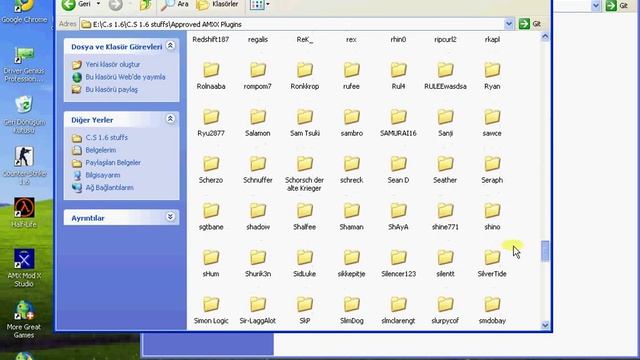Click the Up folder toolbar icon
This screenshot has width=640, height=360.
click(145, 4)
